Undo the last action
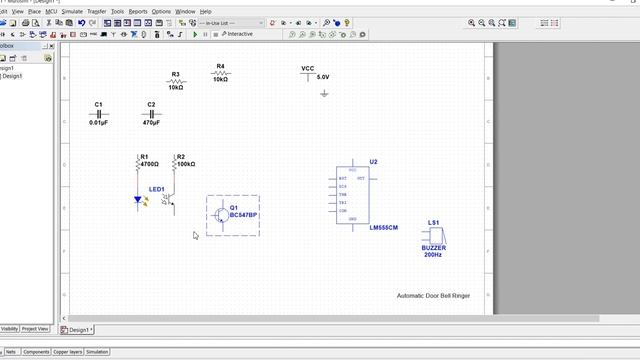This screenshot has height=360, width=640. point(82,23)
